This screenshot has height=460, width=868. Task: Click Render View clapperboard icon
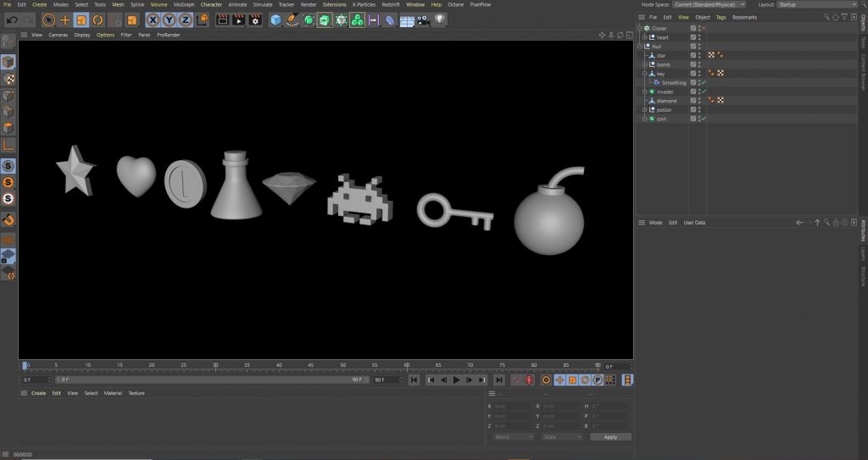coord(223,20)
